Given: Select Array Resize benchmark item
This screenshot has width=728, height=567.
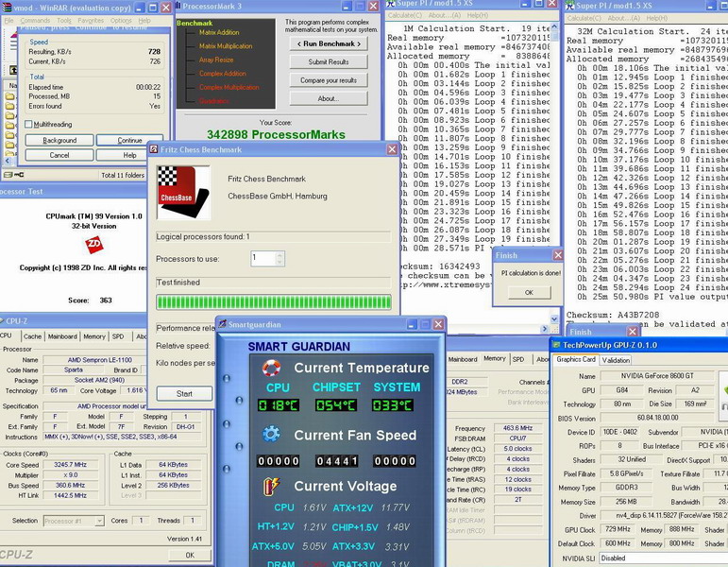Looking at the screenshot, I should (x=216, y=60).
